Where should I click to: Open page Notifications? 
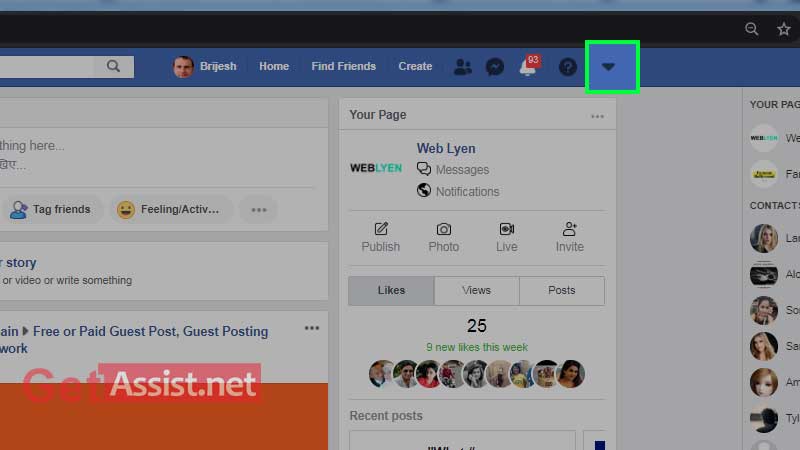[458, 191]
